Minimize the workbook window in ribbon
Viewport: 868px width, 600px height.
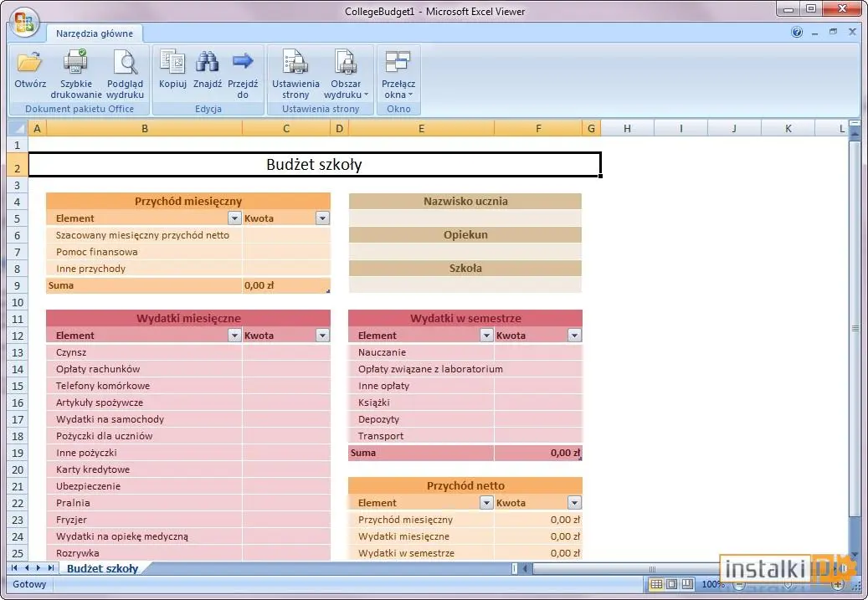pos(815,33)
